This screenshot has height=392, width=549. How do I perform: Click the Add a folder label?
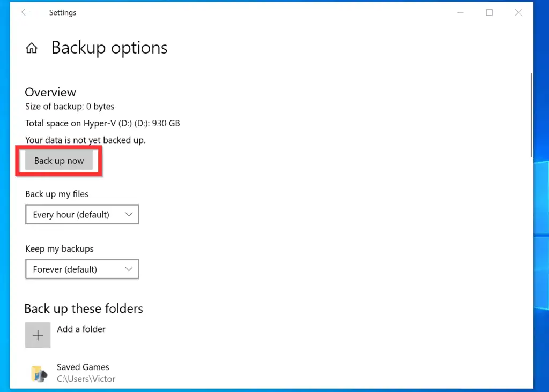pyautogui.click(x=81, y=329)
